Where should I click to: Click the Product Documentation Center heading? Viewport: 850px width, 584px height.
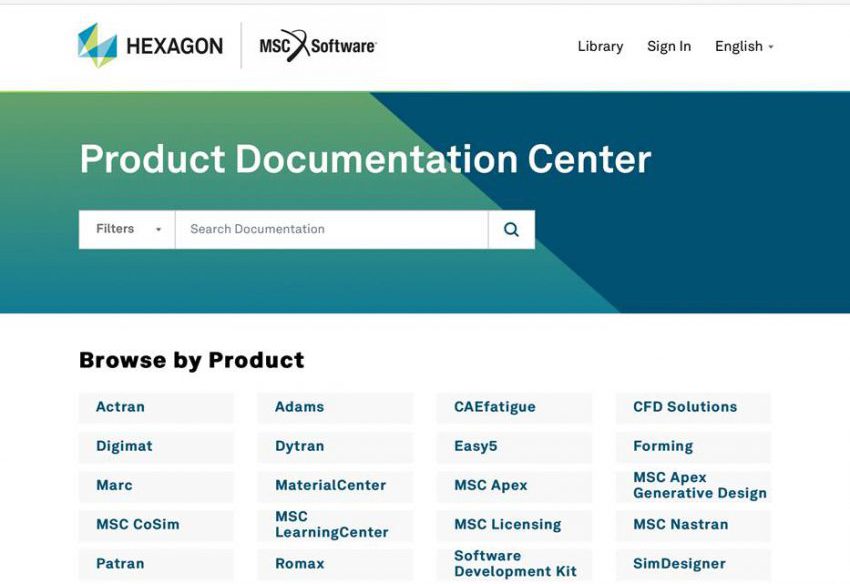click(365, 159)
